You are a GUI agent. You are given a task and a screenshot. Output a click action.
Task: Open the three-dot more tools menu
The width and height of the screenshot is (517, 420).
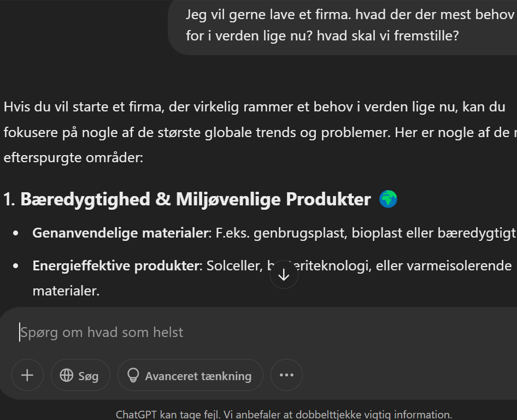pos(286,375)
